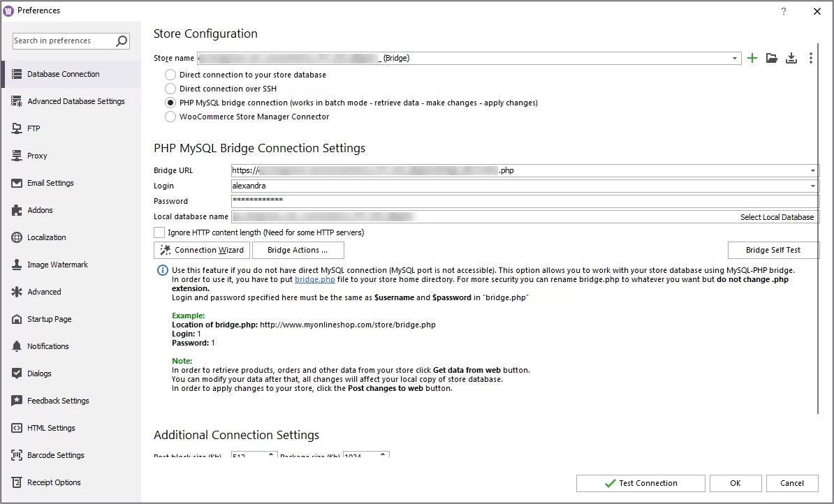Image resolution: width=834 pixels, height=504 pixels.
Task: Click the Connection Wizard button
Action: (202, 250)
